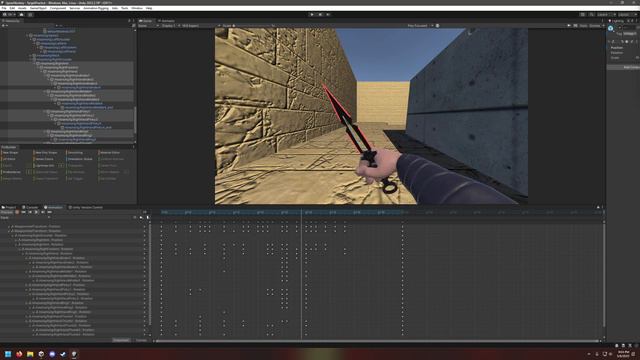This screenshot has width=640, height=360.
Task: Select the Hierarchy panel tab
Action: click(11, 21)
